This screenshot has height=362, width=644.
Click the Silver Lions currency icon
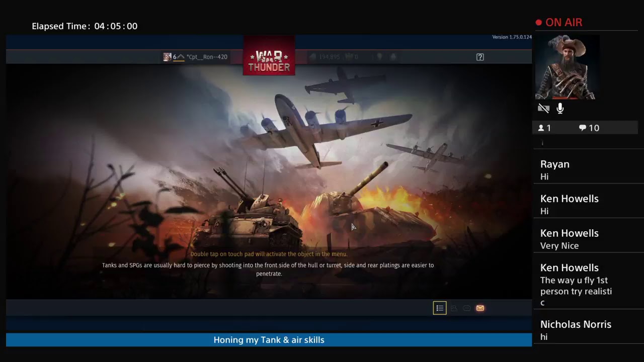click(x=313, y=57)
